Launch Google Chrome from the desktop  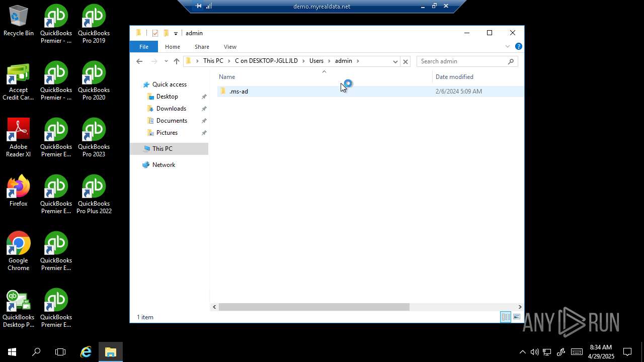pyautogui.click(x=19, y=251)
